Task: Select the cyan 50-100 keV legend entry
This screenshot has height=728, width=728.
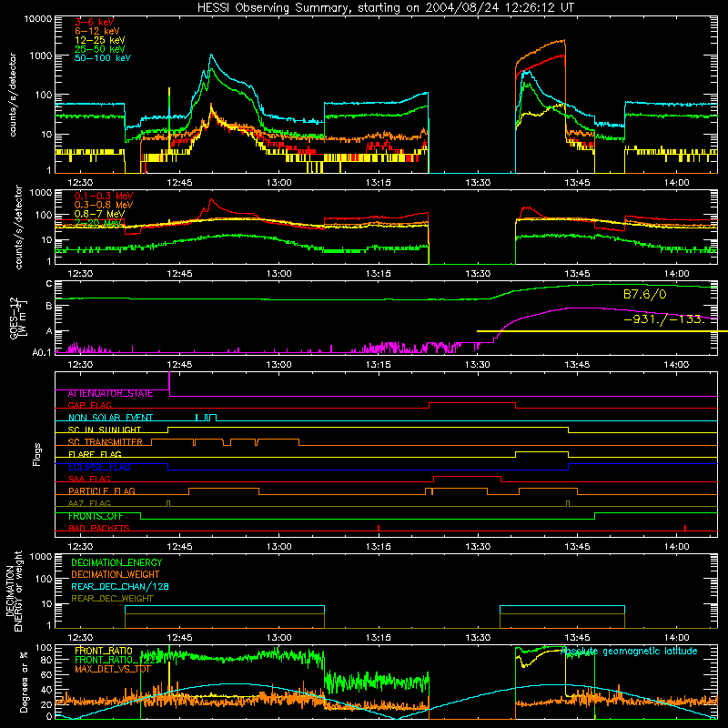Action: [103, 58]
